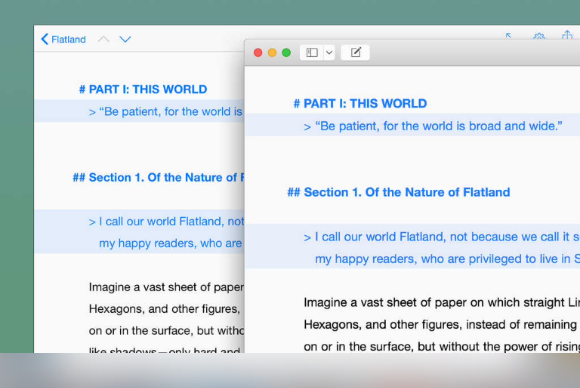Open the share icon in the rear window

point(567,35)
